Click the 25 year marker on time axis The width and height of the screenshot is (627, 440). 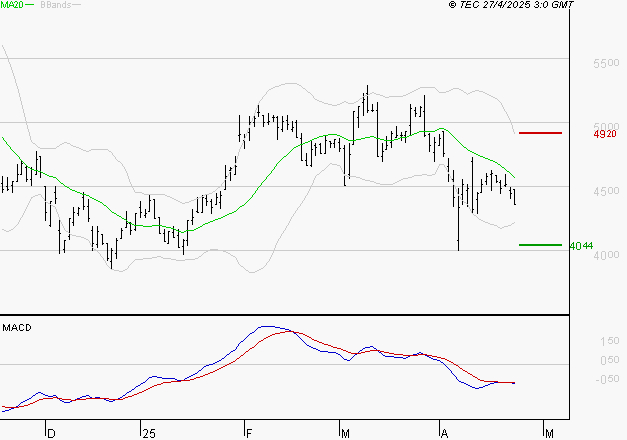point(149,434)
